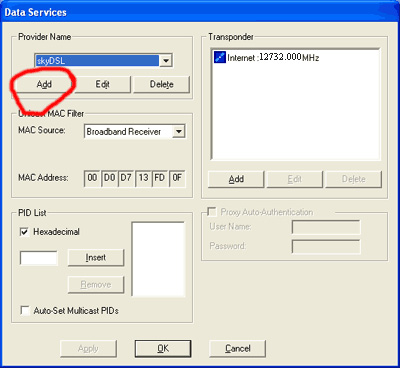400x368 pixels.
Task: Enable Auto-Set Multicast PIDs
Action: click(x=24, y=311)
